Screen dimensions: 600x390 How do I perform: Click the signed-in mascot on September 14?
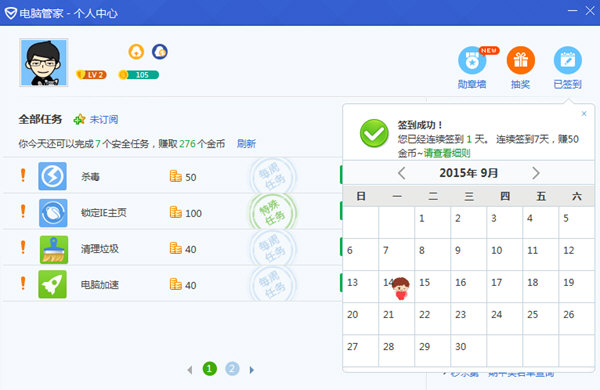401,289
